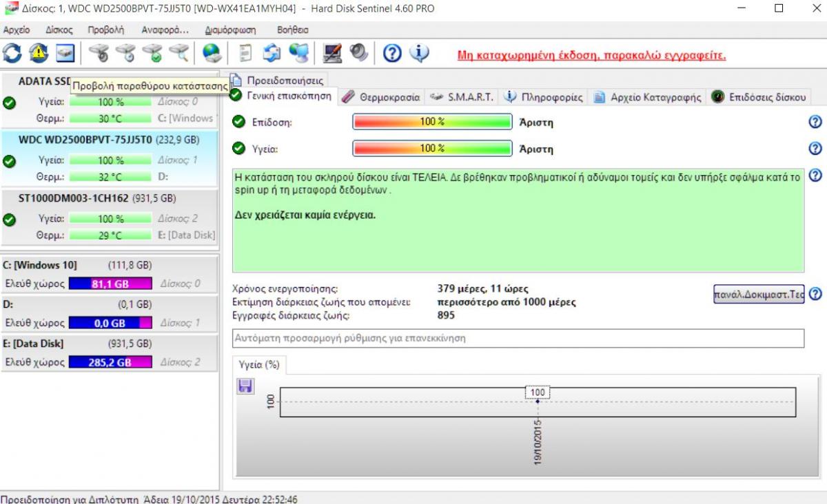
Task: Click the Επαναλ.Δοκιμαστ.Τεστ button
Action: click(x=759, y=294)
